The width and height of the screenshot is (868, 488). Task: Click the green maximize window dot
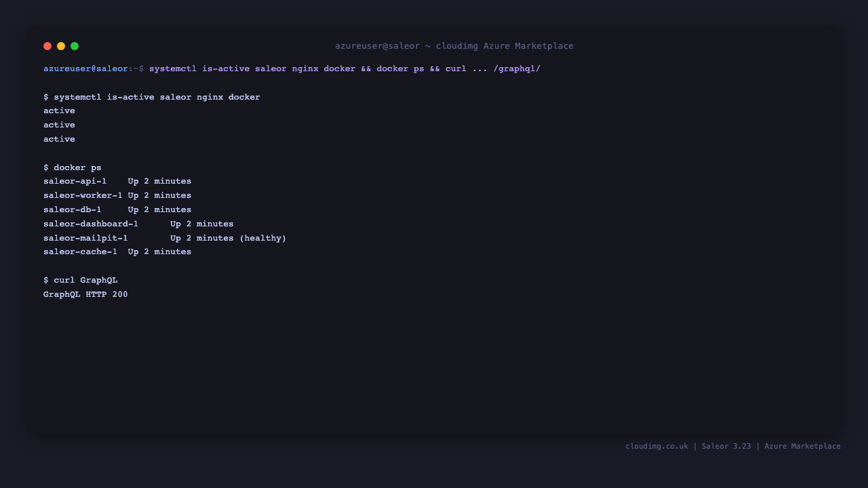click(x=75, y=46)
